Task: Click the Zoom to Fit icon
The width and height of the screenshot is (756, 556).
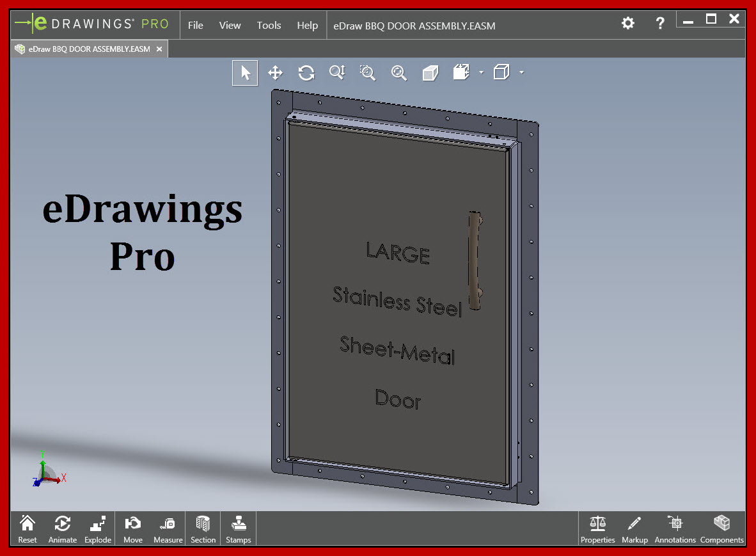Action: tap(398, 73)
